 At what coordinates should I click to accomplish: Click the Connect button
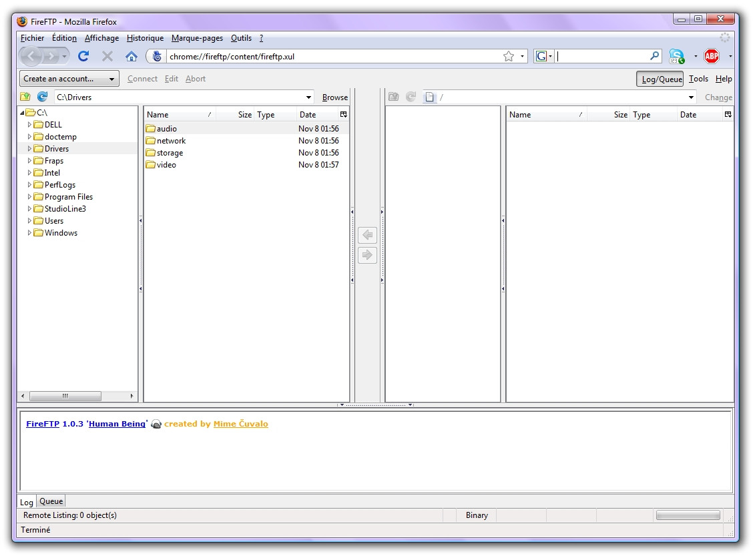(143, 79)
